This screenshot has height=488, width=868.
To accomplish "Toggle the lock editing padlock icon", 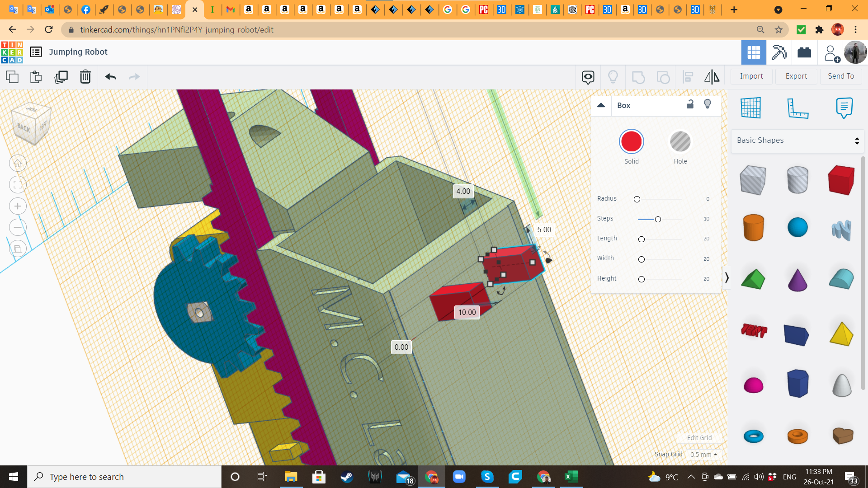I will click(x=690, y=104).
